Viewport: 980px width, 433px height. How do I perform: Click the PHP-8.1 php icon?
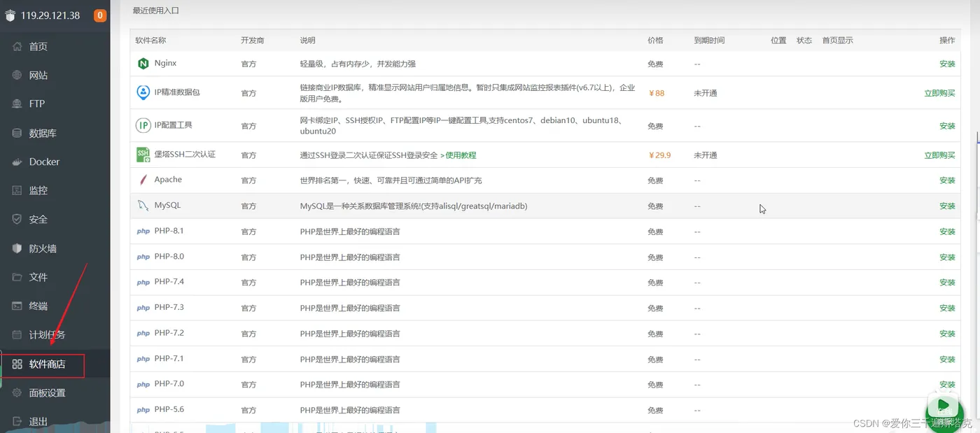click(x=143, y=232)
